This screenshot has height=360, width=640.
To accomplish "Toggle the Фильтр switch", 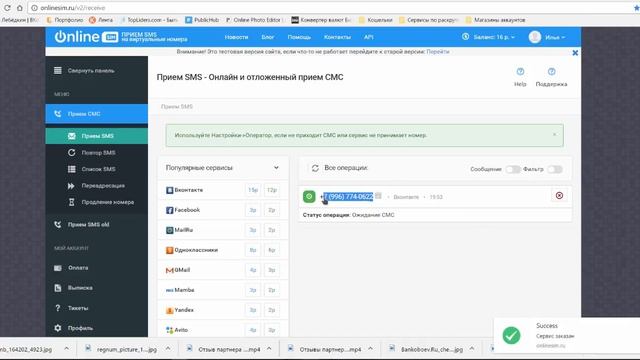I will pos(555,169).
